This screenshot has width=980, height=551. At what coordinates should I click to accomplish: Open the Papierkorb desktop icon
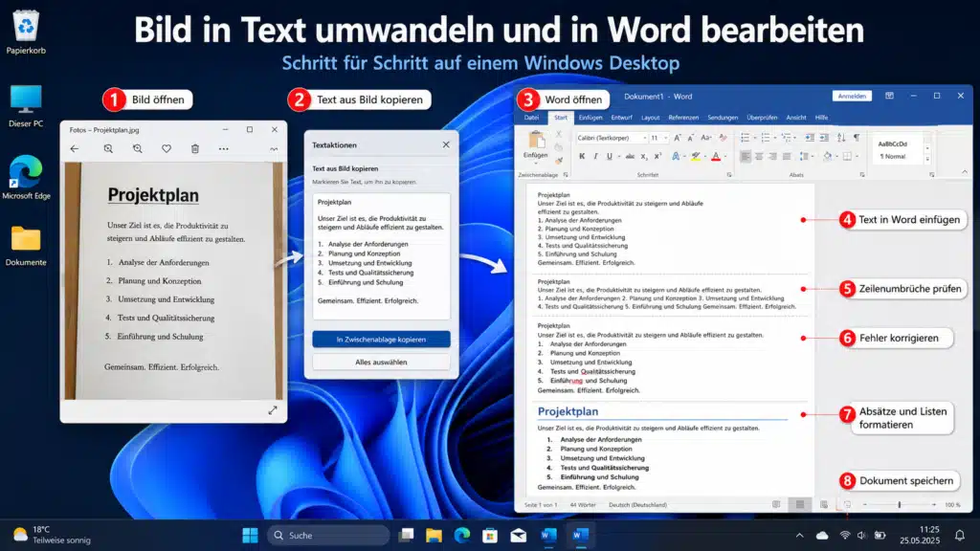26,32
